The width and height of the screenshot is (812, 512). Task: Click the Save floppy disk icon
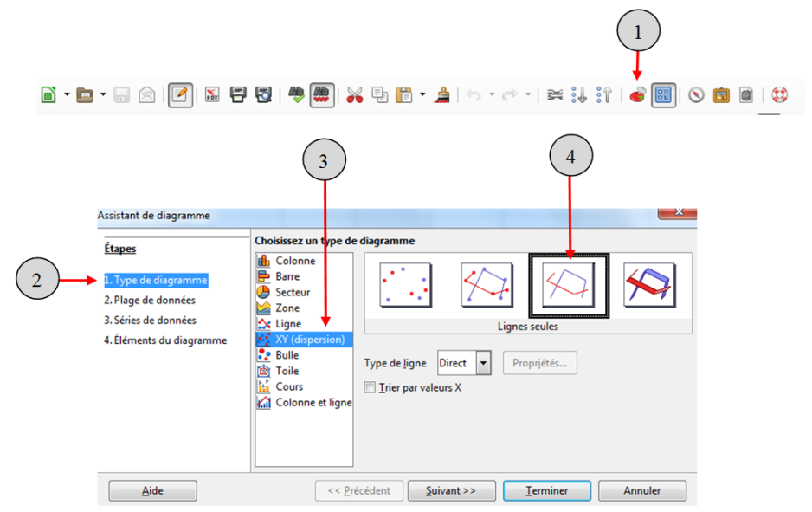pyautogui.click(x=122, y=94)
